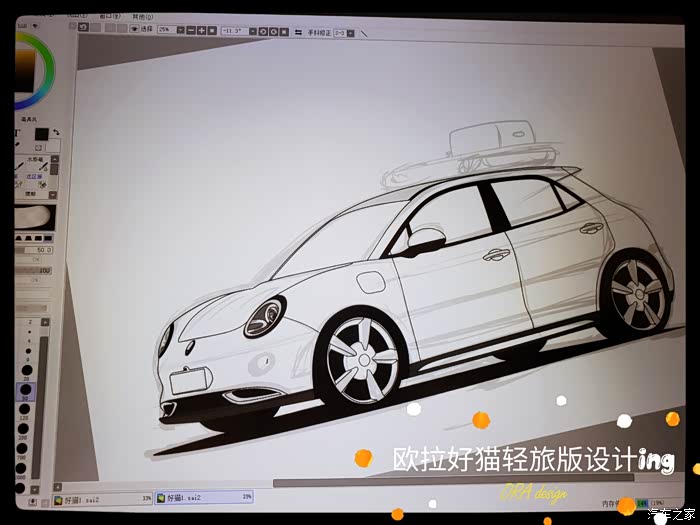Click the horizontal canvas scrollbar

click(x=453, y=482)
